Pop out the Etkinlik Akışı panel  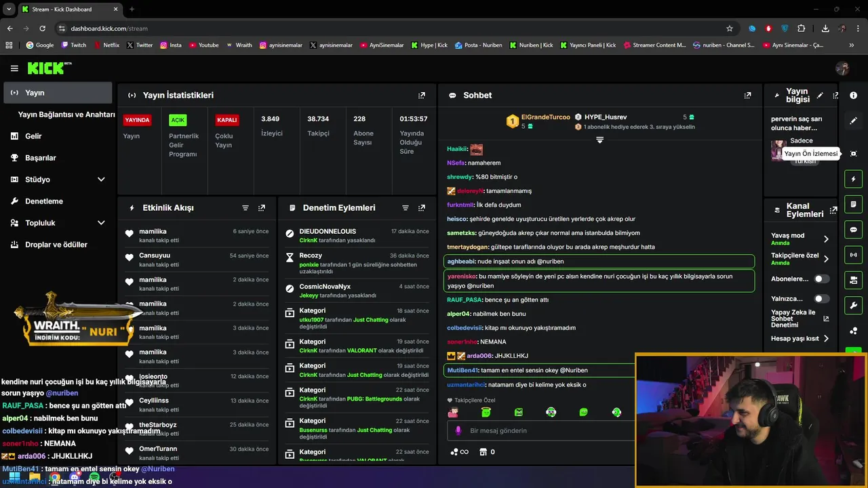(x=262, y=208)
